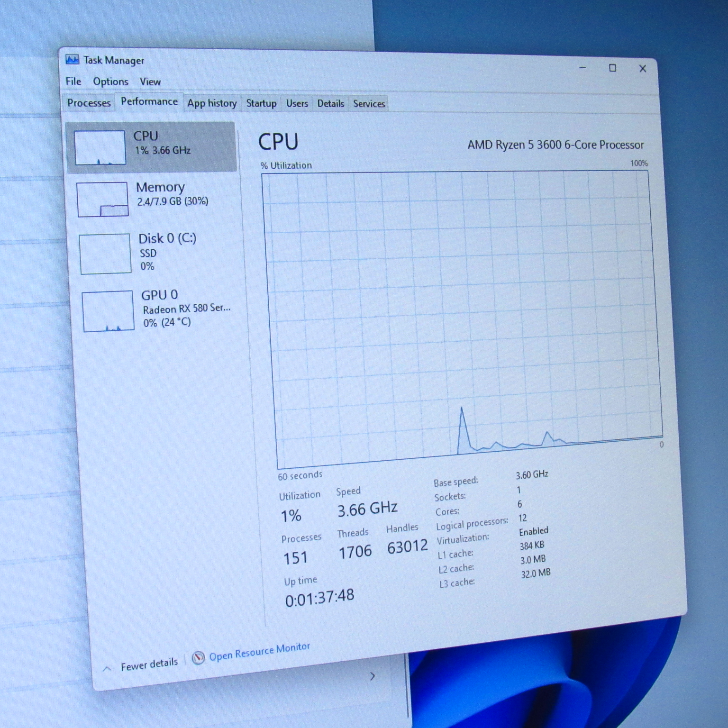Open the File menu

[73, 82]
